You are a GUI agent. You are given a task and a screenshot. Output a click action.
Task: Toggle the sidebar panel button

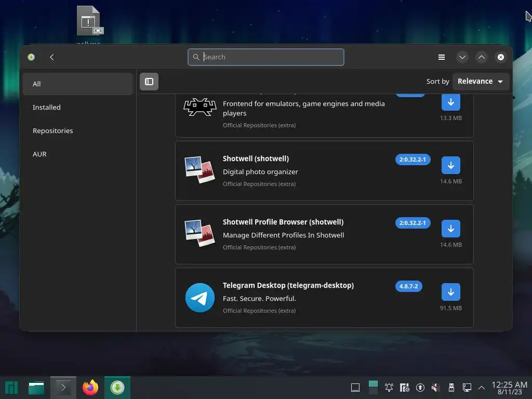point(149,82)
